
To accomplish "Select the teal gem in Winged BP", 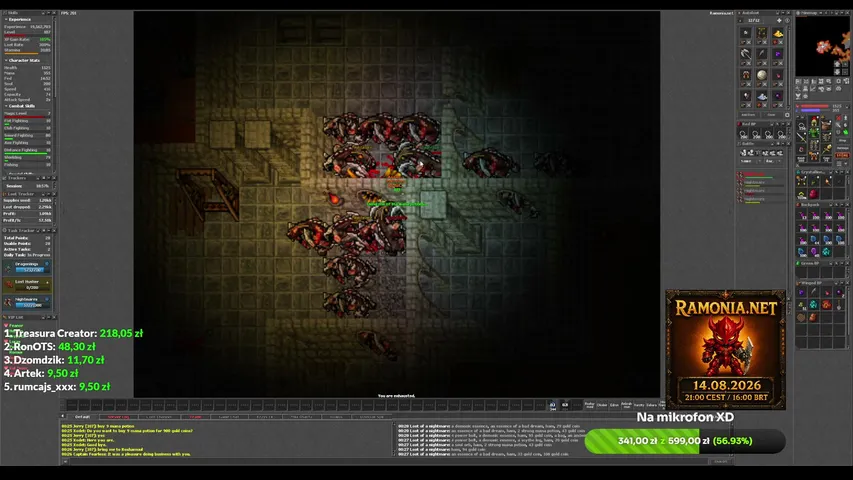I will point(814,305).
